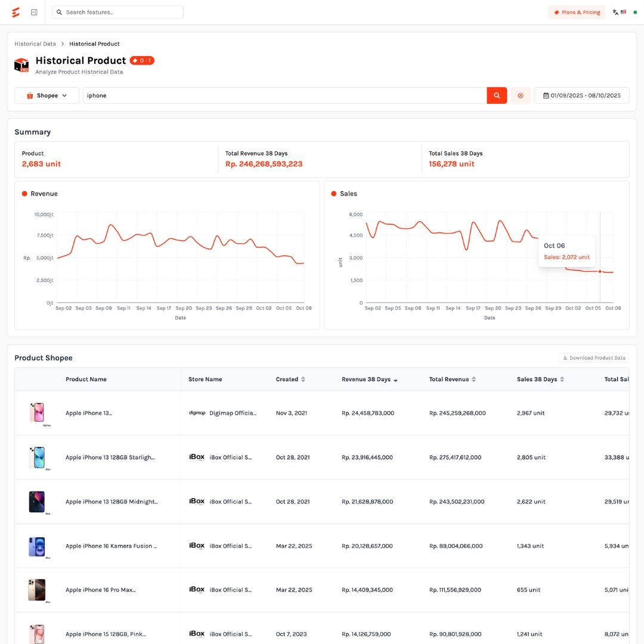Viewport: 644px width, 644px height.
Task: Click the Oct 06 sales data point
Action: coord(600,271)
